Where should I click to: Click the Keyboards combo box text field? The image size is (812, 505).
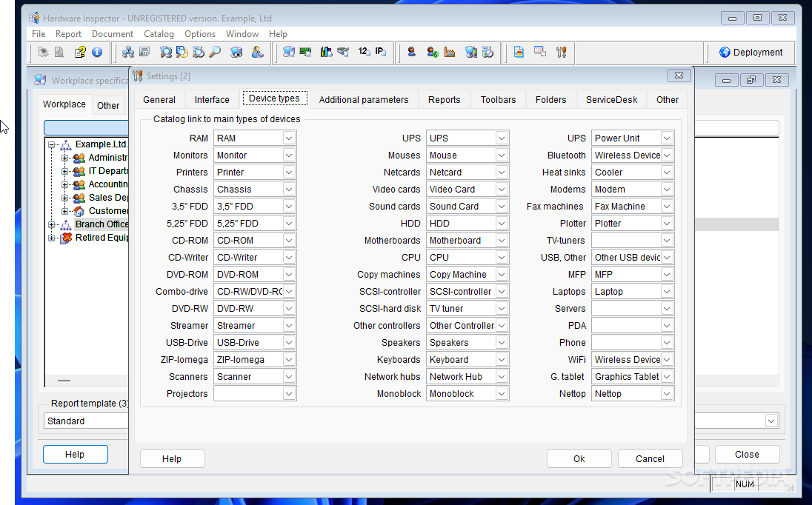click(461, 360)
